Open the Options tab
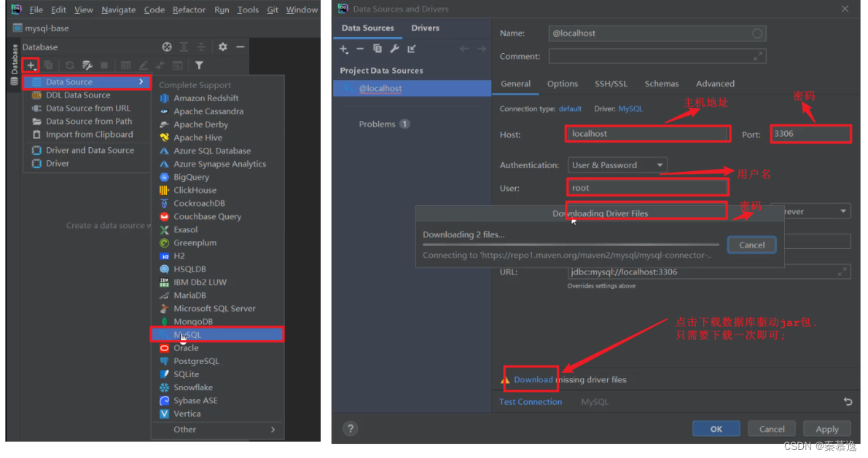868x458 pixels. pyautogui.click(x=563, y=84)
